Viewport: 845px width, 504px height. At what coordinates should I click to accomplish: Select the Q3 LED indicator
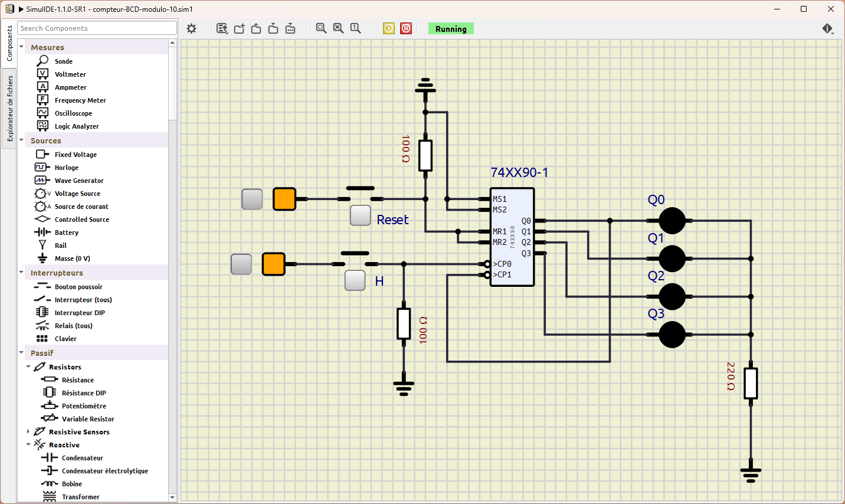click(x=672, y=335)
